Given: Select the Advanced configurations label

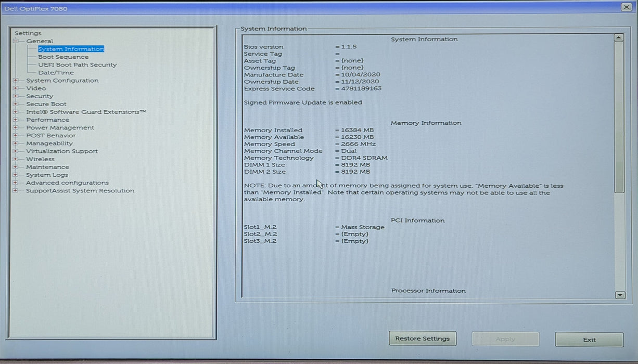Looking at the screenshot, I should (67, 183).
